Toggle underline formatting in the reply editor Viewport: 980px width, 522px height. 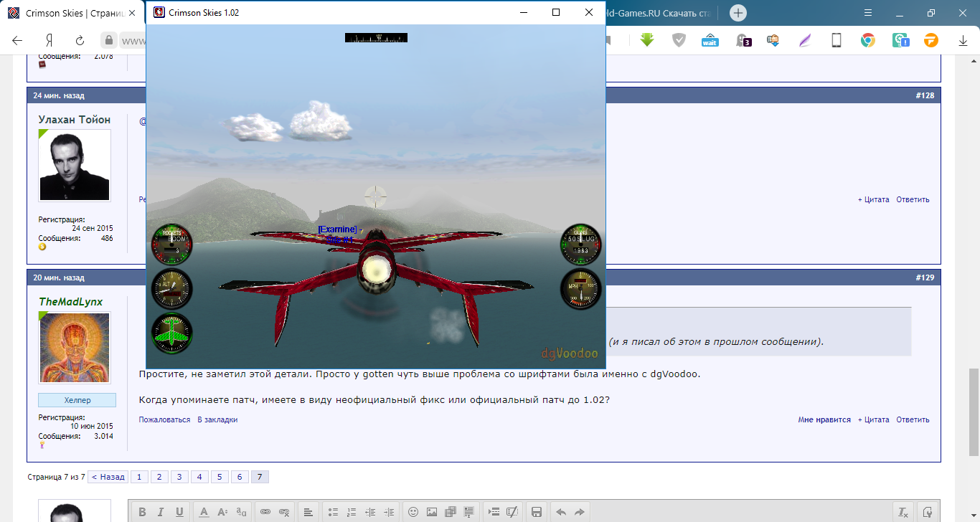point(179,512)
